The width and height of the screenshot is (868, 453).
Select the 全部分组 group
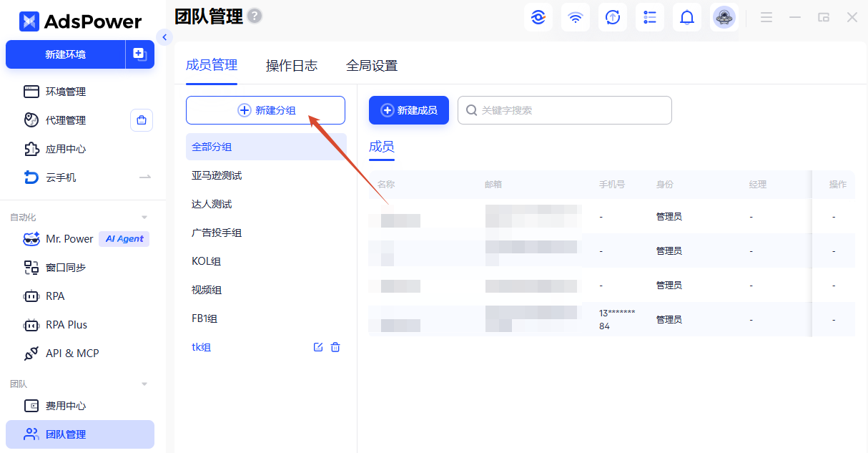point(266,147)
